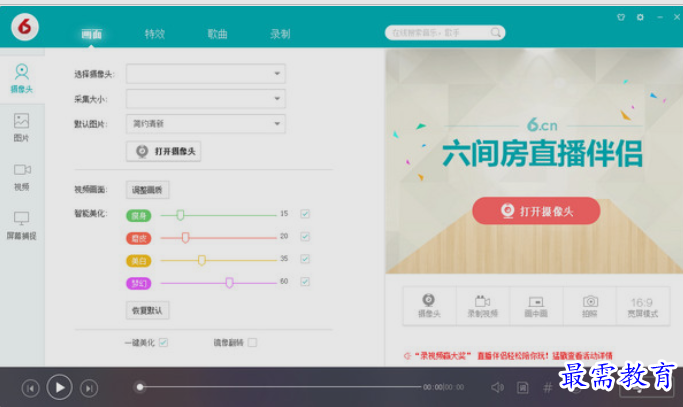Click the red 打开摄像头 button on preview
The width and height of the screenshot is (683, 407).
point(536,211)
